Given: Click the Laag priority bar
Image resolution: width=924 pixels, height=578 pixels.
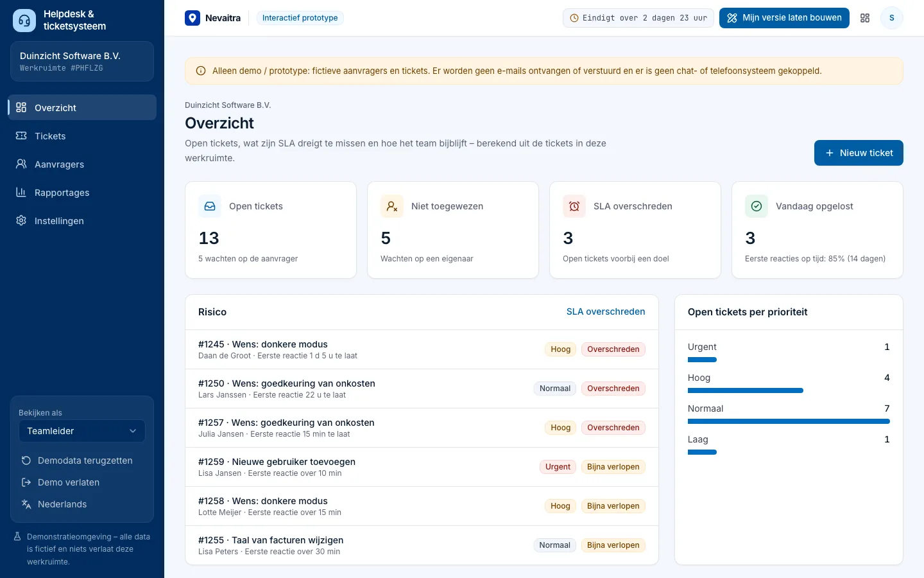Looking at the screenshot, I should 702,452.
